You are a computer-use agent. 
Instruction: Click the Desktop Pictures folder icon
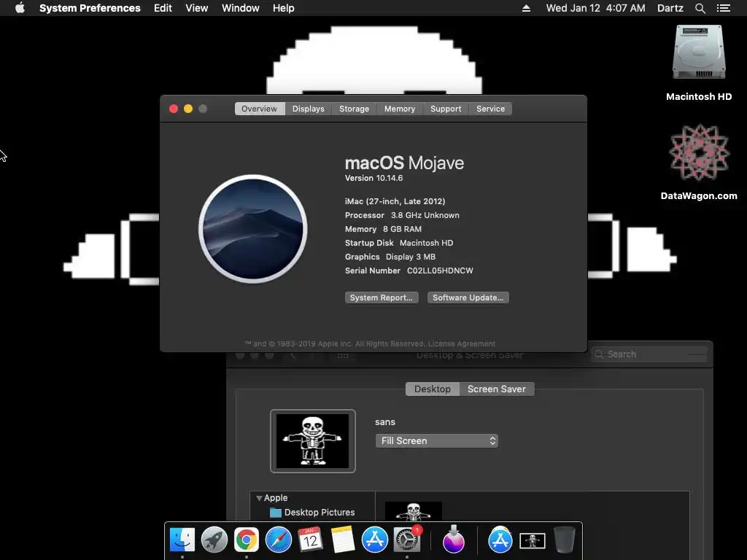(275, 513)
